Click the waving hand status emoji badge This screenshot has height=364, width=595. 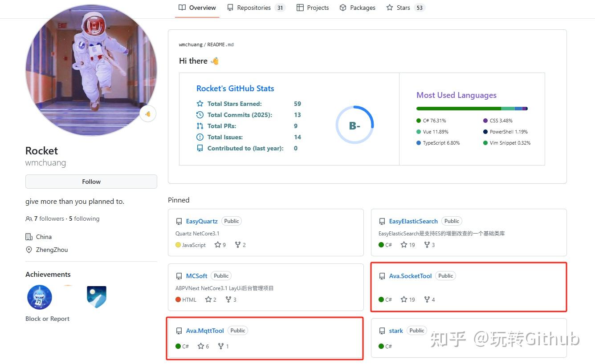147,114
